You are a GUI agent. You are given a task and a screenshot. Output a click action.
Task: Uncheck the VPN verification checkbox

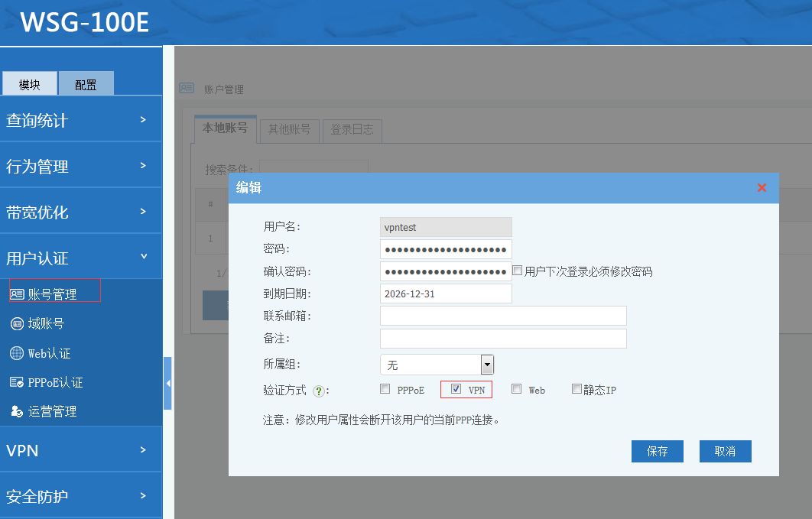click(456, 389)
